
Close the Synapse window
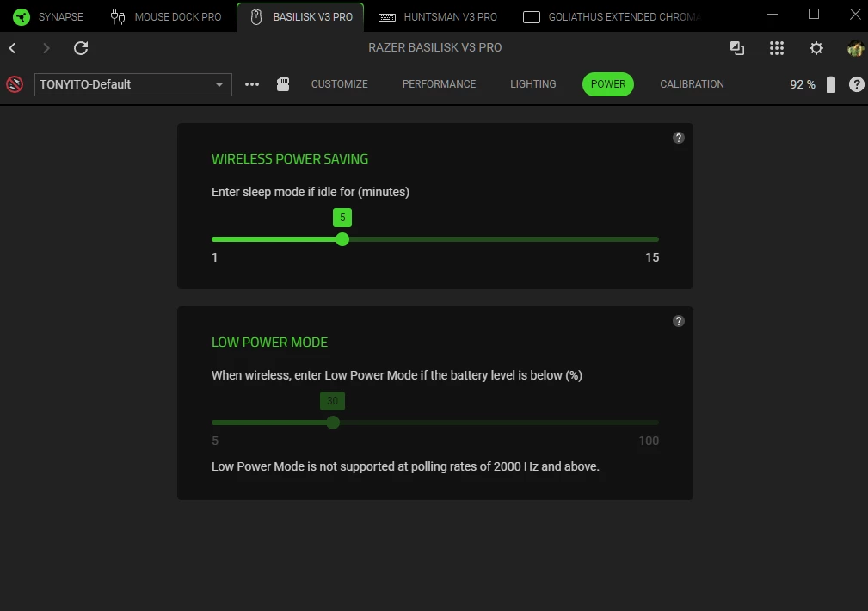855,15
